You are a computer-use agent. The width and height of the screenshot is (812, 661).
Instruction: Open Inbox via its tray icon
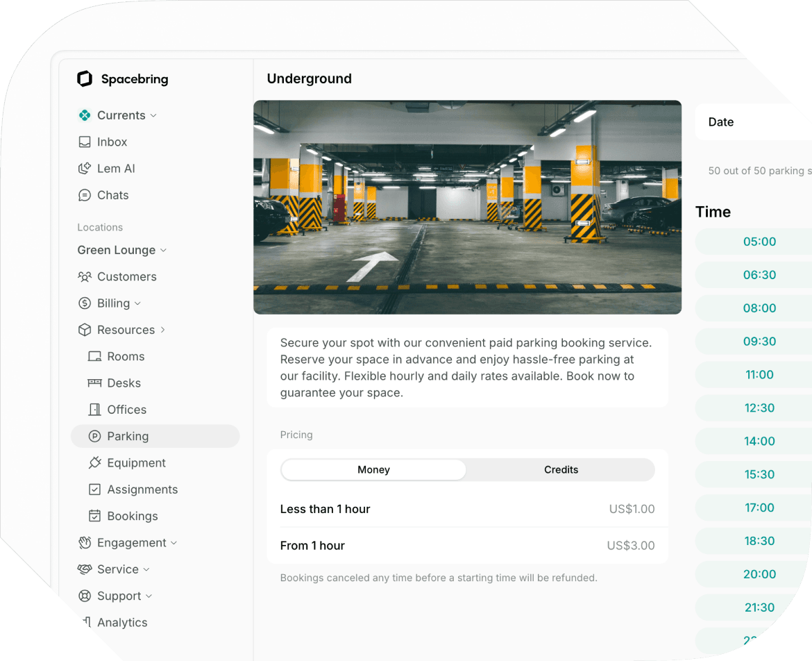point(85,142)
